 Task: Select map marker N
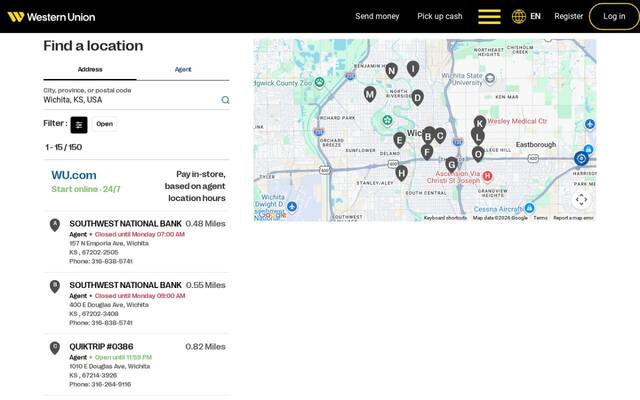[391, 71]
